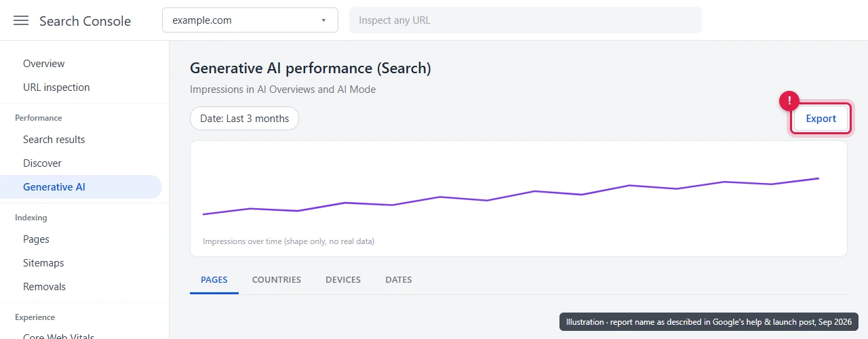Image resolution: width=868 pixels, height=339 pixels.
Task: Switch to the COUNTRIES tab
Action: coord(277,280)
